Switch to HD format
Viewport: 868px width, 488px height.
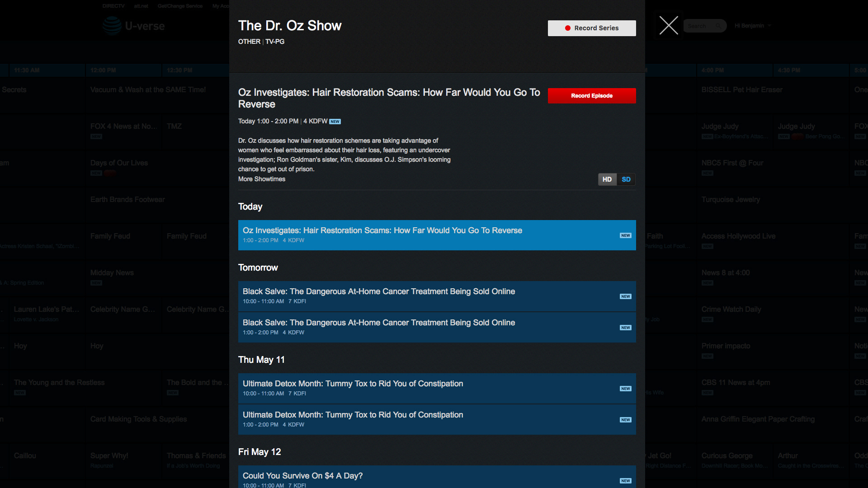pyautogui.click(x=607, y=179)
